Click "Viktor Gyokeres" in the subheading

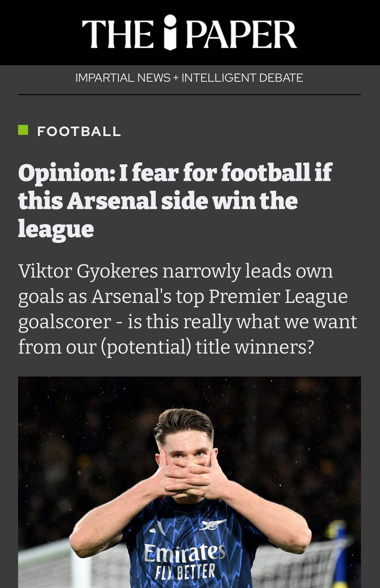coord(88,271)
